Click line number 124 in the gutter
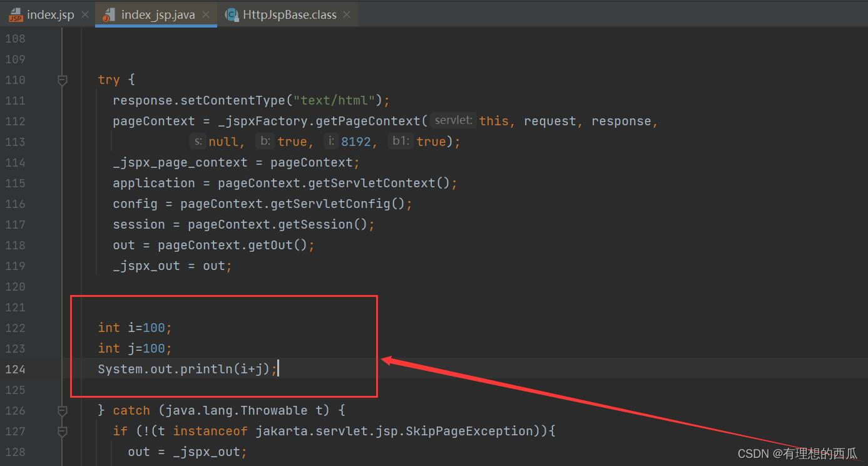This screenshot has width=868, height=466. [x=15, y=369]
